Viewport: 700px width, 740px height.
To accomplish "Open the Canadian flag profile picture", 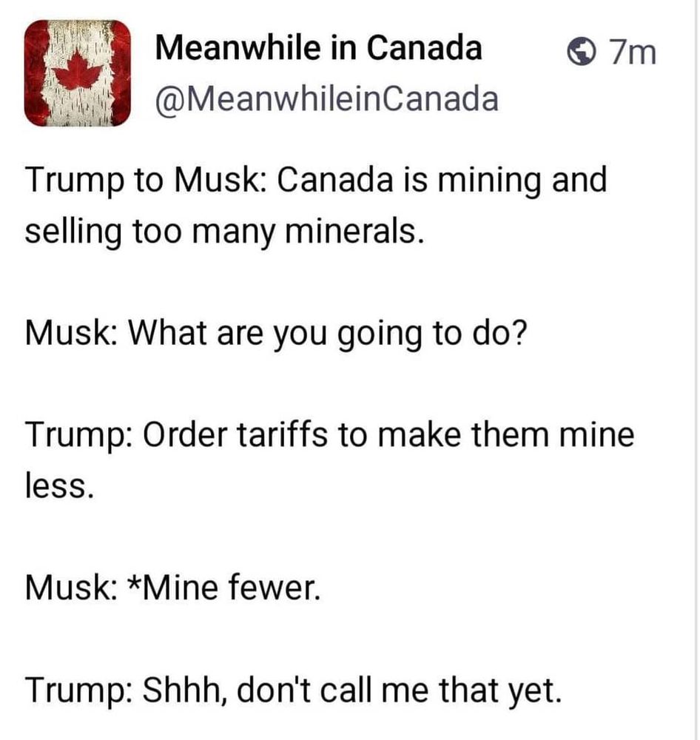I will pyautogui.click(x=78, y=73).
